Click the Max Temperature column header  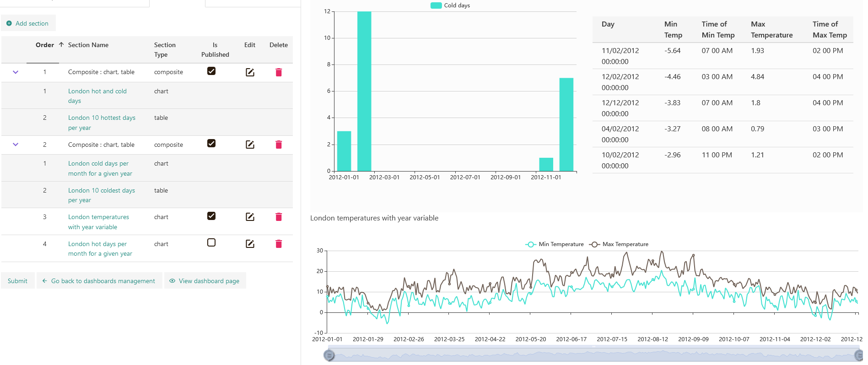coord(771,30)
